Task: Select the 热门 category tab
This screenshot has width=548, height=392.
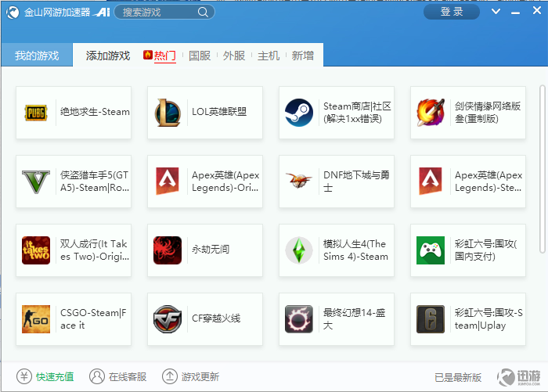Action: pyautogui.click(x=164, y=56)
